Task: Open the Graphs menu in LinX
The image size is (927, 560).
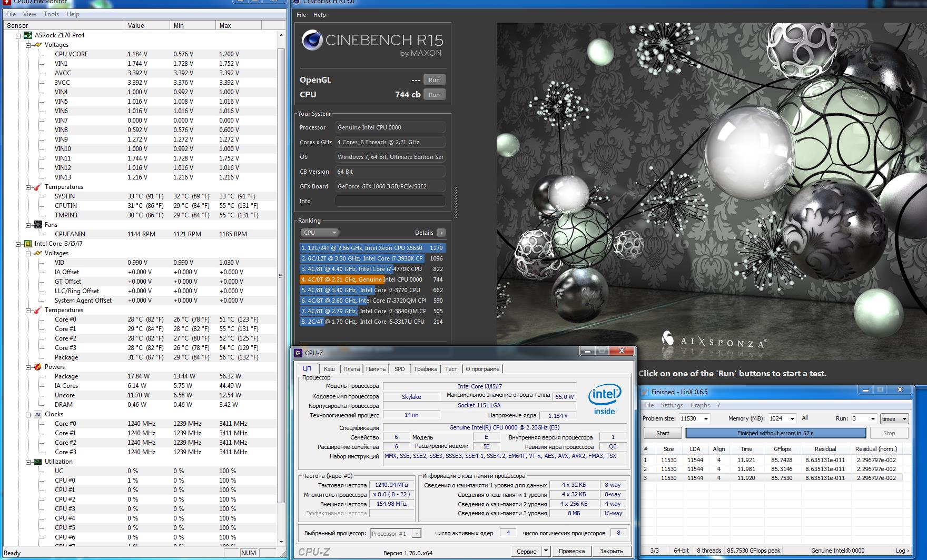Action: click(699, 405)
